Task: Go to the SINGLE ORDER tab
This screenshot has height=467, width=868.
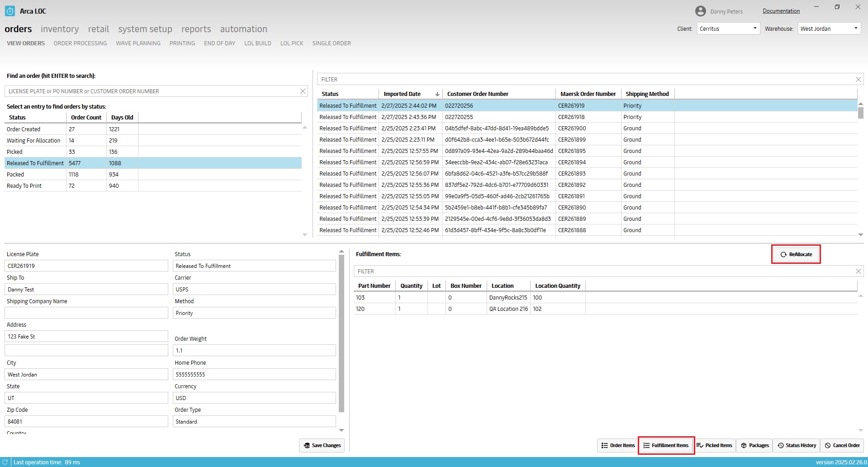Action: 332,43
